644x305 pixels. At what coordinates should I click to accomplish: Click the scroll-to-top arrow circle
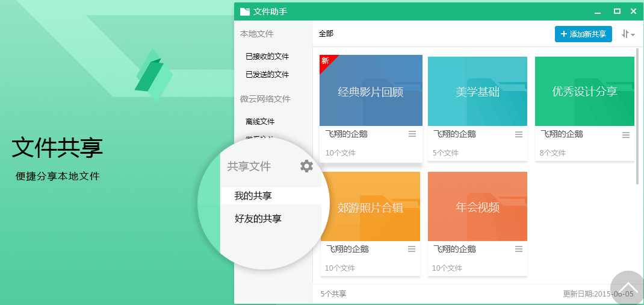[627, 288]
